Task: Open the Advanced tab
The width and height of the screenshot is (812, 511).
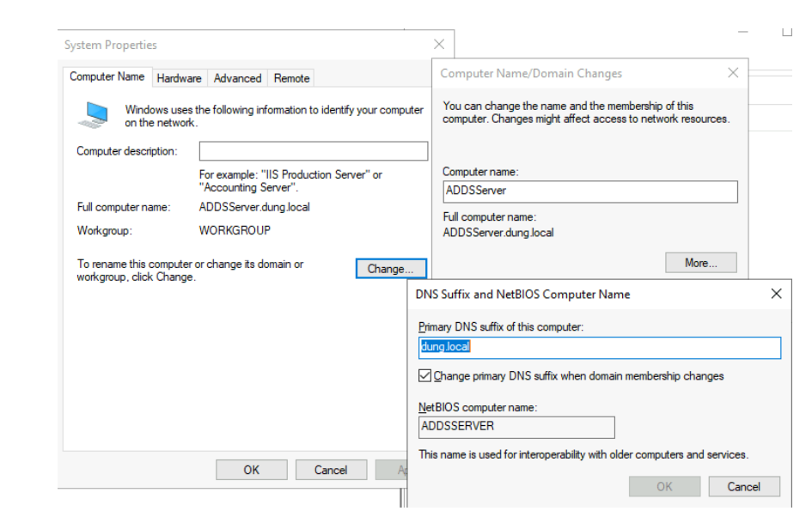Action: (237, 77)
